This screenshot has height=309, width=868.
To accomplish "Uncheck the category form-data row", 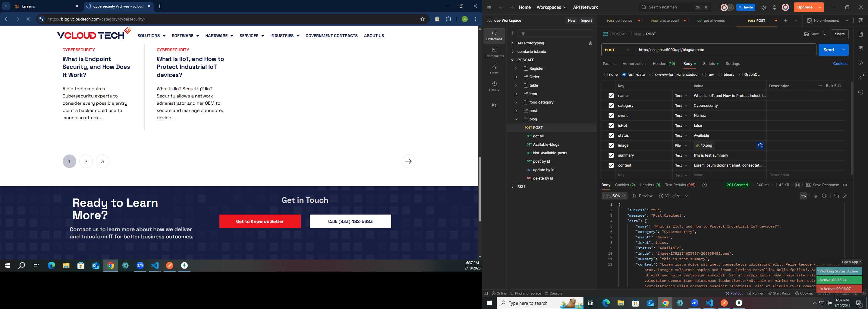I will click(611, 106).
